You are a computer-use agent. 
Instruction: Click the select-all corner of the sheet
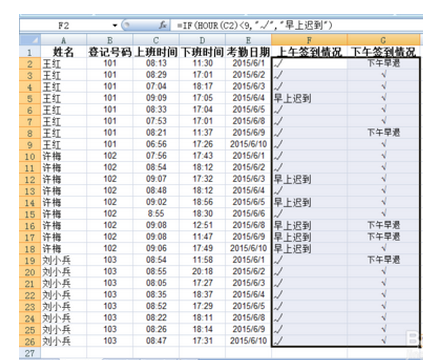[30, 40]
